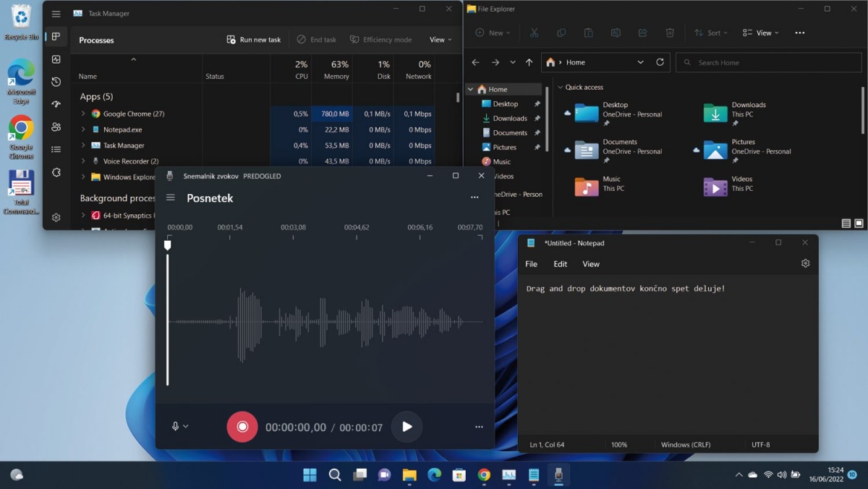Open the Recycle Bin desktop icon
This screenshot has width=868, height=489.
[22, 22]
